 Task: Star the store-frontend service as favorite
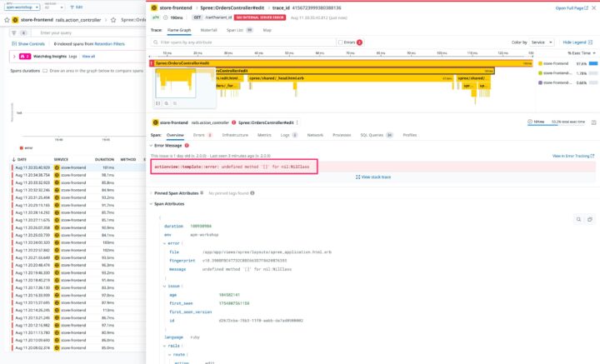pyautogui.click(x=7, y=20)
